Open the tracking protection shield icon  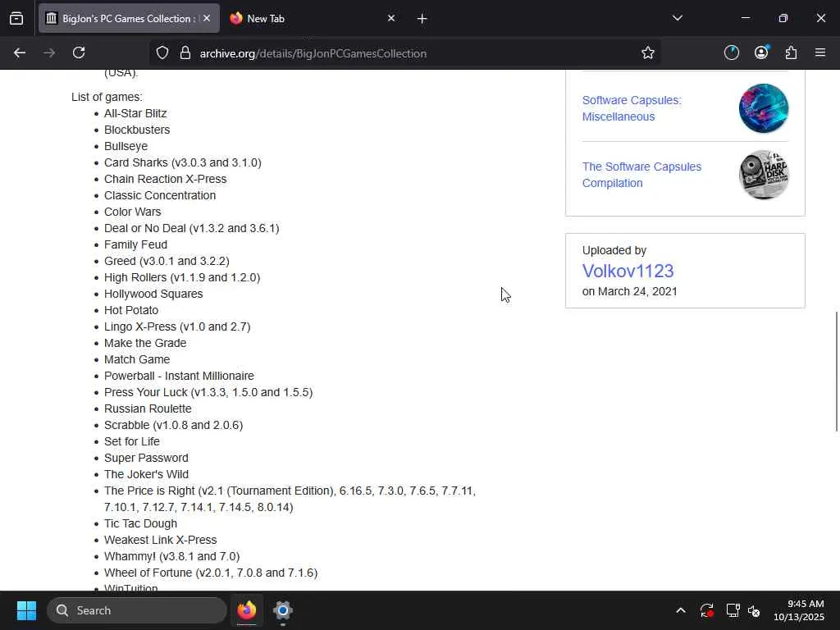tap(162, 52)
